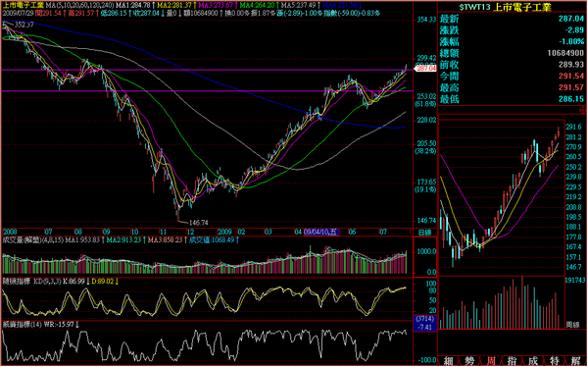The image size is (588, 367).
Task: Select the MA1:284.78 legend entry
Action: [x=134, y=5]
